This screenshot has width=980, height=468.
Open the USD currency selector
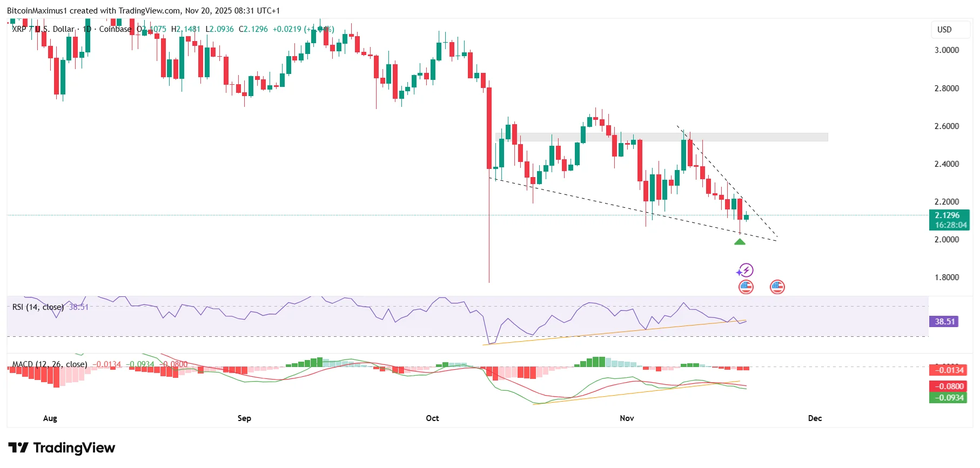pos(950,30)
